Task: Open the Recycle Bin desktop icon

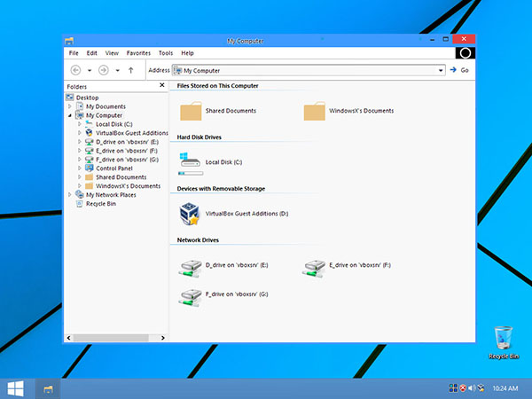Action: tap(504, 342)
